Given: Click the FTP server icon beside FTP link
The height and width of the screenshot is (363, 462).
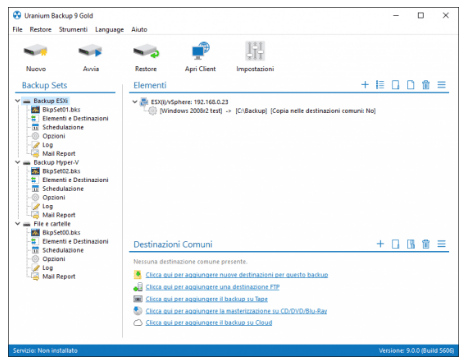Looking at the screenshot, I should [138, 287].
